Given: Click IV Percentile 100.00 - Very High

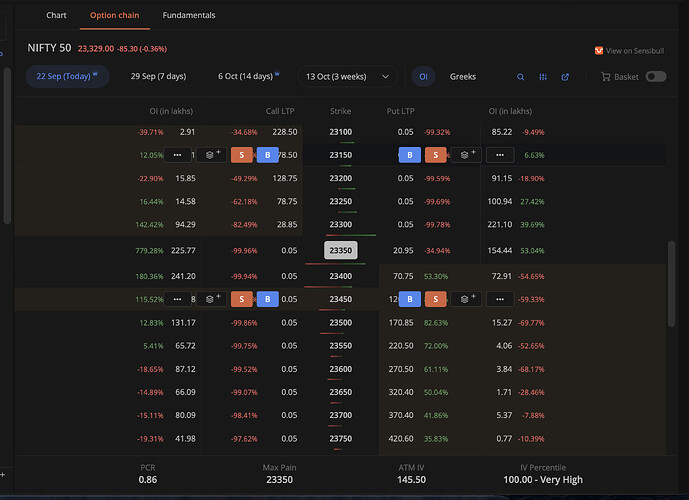Looking at the screenshot, I should [x=543, y=480].
